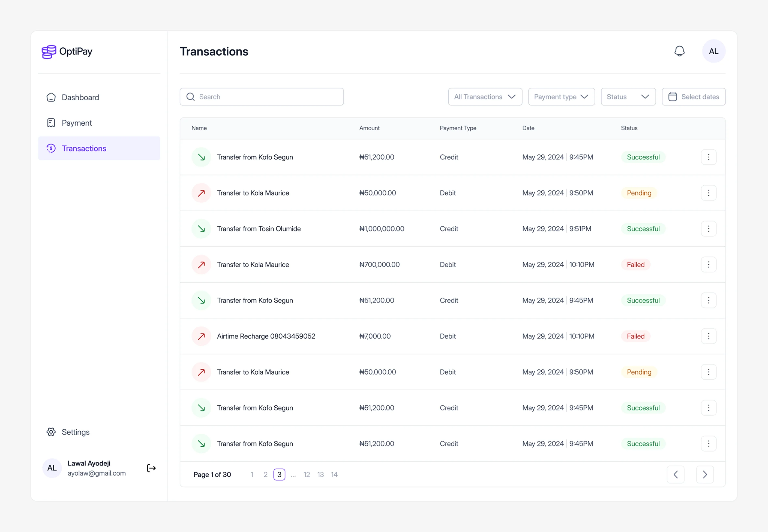Open options menu for first Kofo Segun row
The height and width of the screenshot is (532, 768).
coord(709,157)
